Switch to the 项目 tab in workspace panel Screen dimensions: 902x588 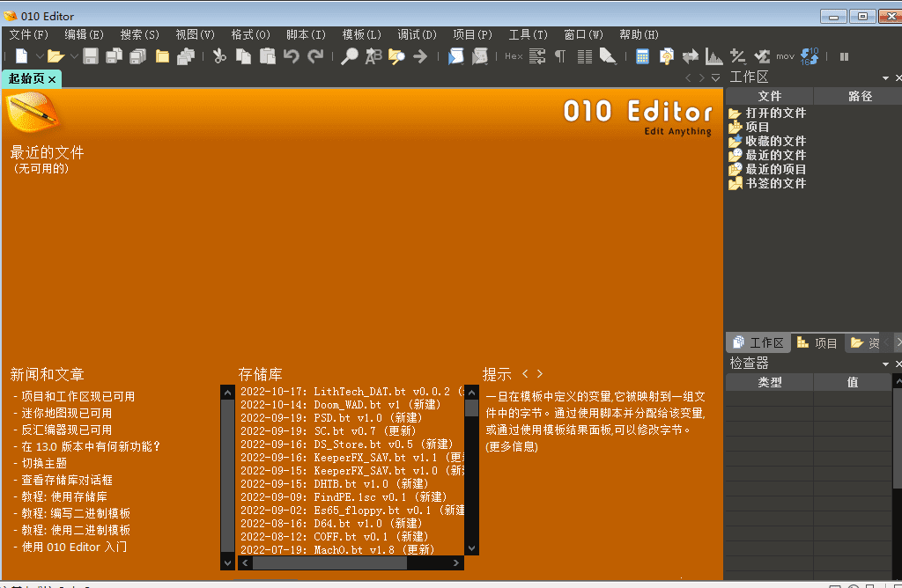(817, 343)
